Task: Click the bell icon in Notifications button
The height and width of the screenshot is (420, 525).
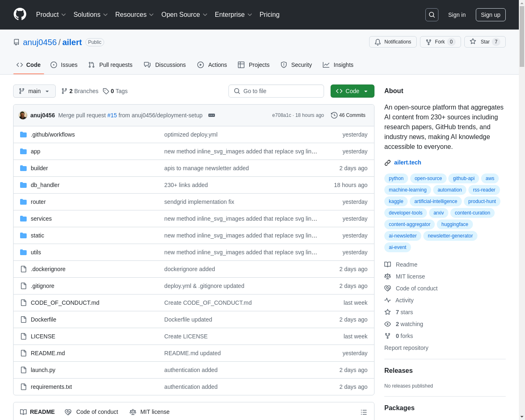Action: [378, 42]
